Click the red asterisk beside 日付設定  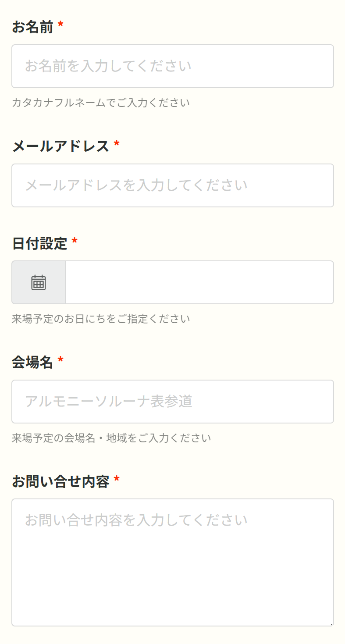tap(75, 242)
